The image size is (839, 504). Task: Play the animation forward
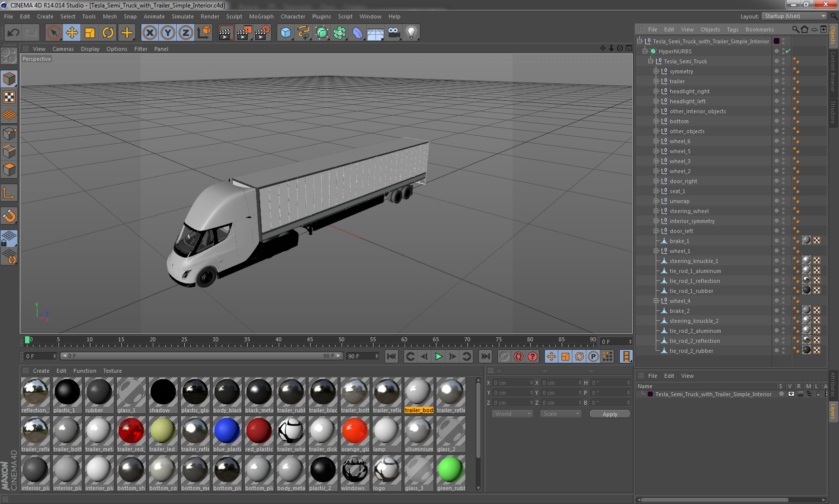(438, 356)
